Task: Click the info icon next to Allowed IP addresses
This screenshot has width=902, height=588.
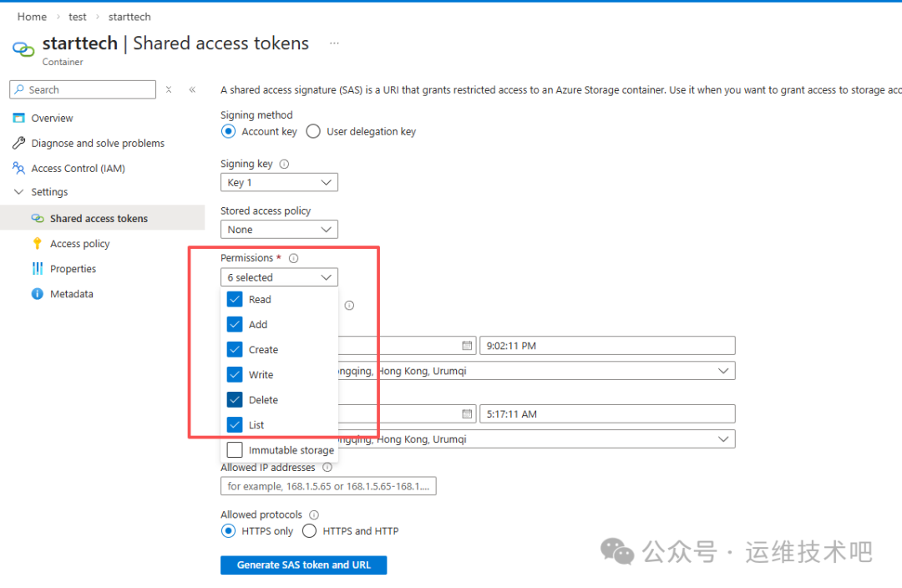Action: 327,468
